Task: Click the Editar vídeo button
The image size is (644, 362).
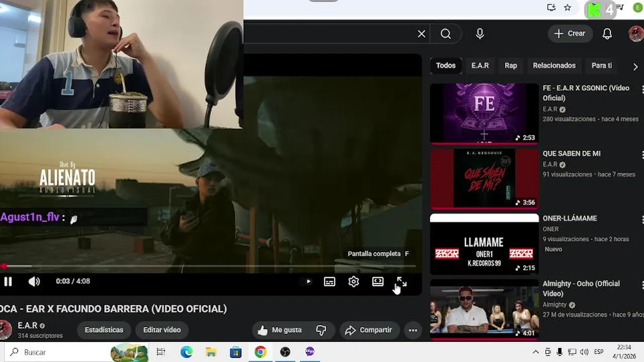Action: 162,330
